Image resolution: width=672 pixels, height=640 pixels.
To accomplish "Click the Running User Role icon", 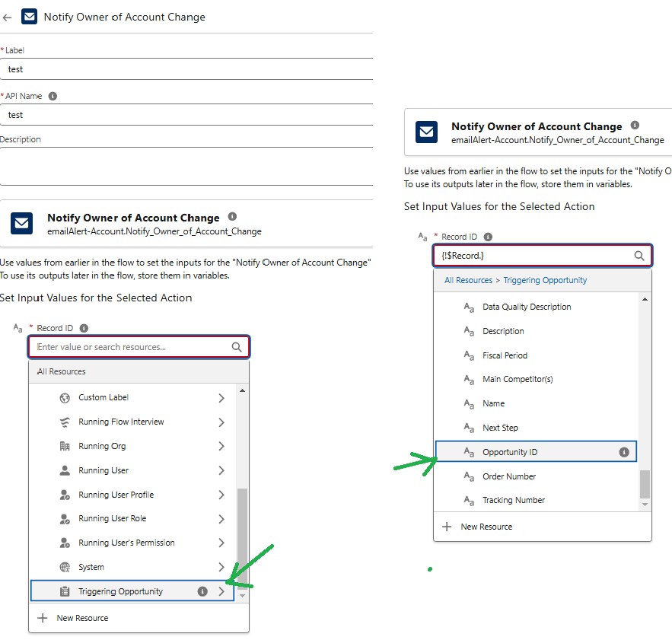I will 65,519.
